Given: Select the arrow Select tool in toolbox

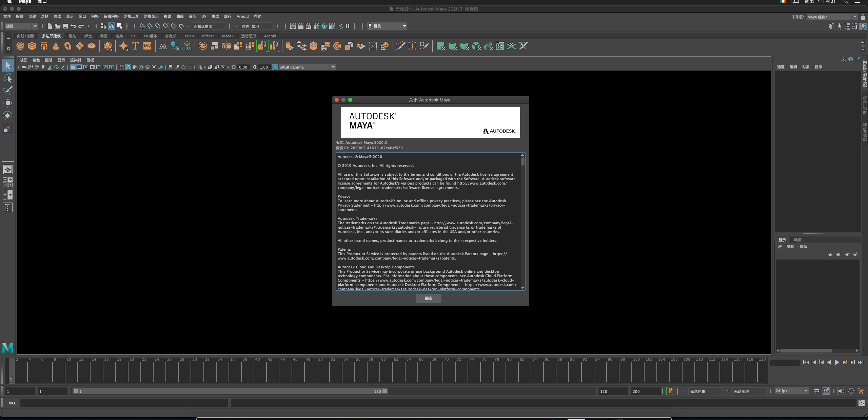Looking at the screenshot, I should coord(8,65).
